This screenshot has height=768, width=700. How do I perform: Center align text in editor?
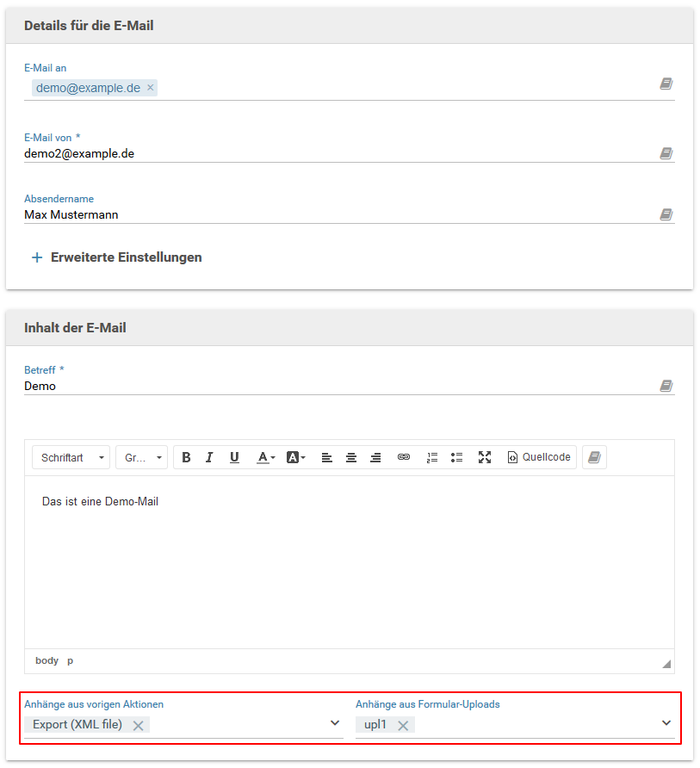pos(351,457)
